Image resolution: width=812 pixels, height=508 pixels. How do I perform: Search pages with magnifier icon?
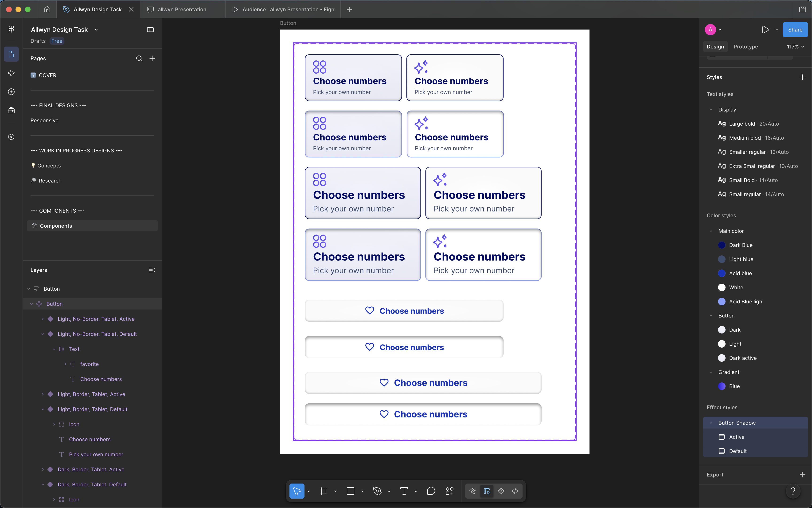coord(139,59)
